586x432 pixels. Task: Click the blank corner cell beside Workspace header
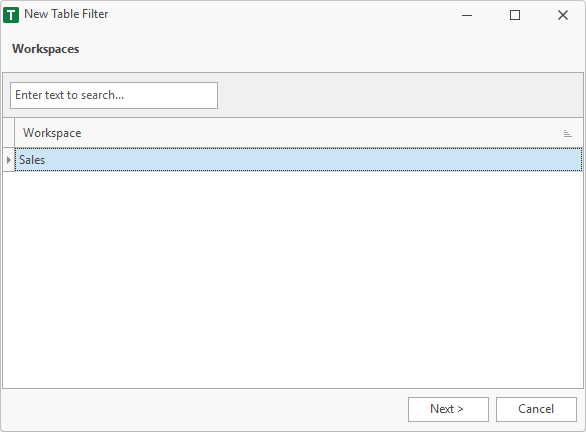tap(9, 133)
